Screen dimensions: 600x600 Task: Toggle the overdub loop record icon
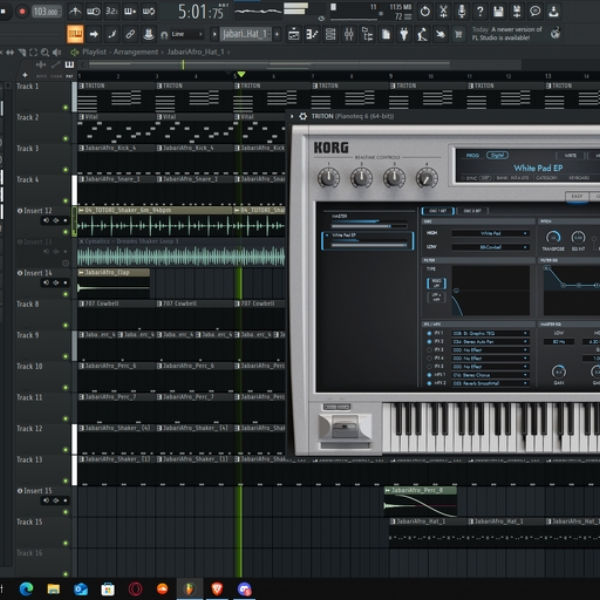[x=130, y=11]
